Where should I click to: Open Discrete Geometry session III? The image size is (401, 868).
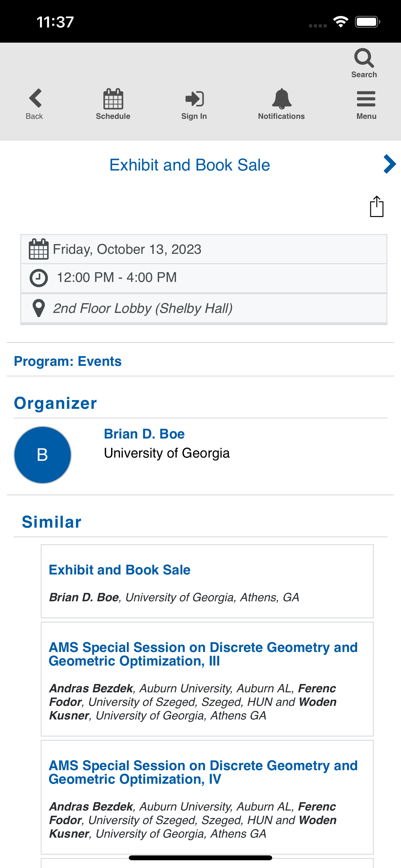click(203, 654)
